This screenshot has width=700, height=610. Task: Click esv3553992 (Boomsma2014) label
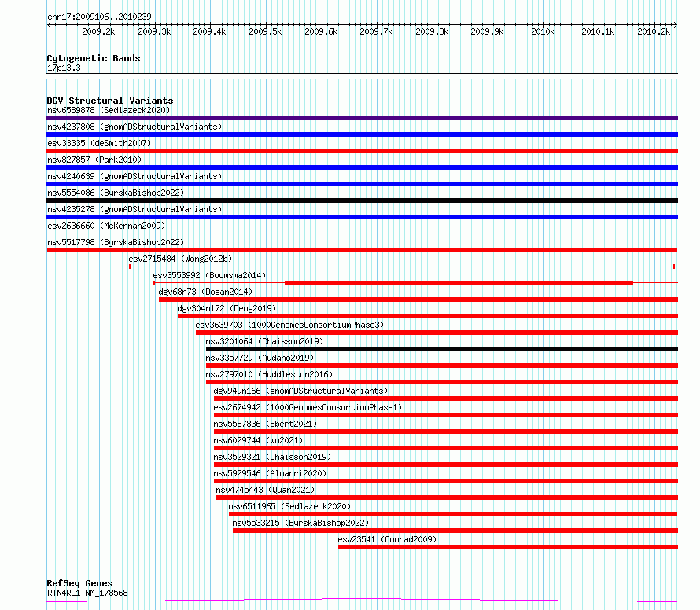tap(209, 275)
